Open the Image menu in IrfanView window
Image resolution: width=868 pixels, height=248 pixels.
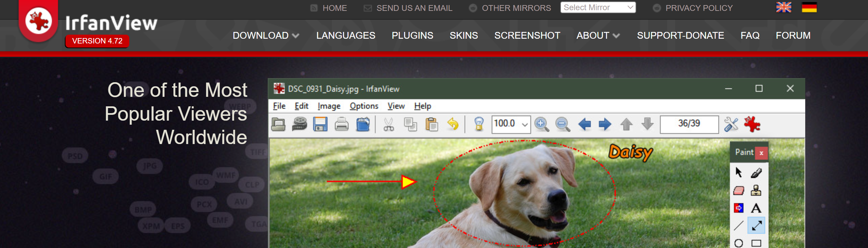[x=329, y=106]
